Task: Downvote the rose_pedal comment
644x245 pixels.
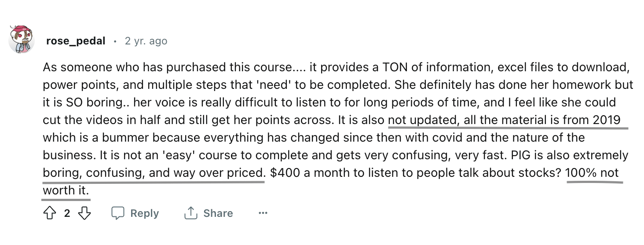Action: tap(84, 213)
